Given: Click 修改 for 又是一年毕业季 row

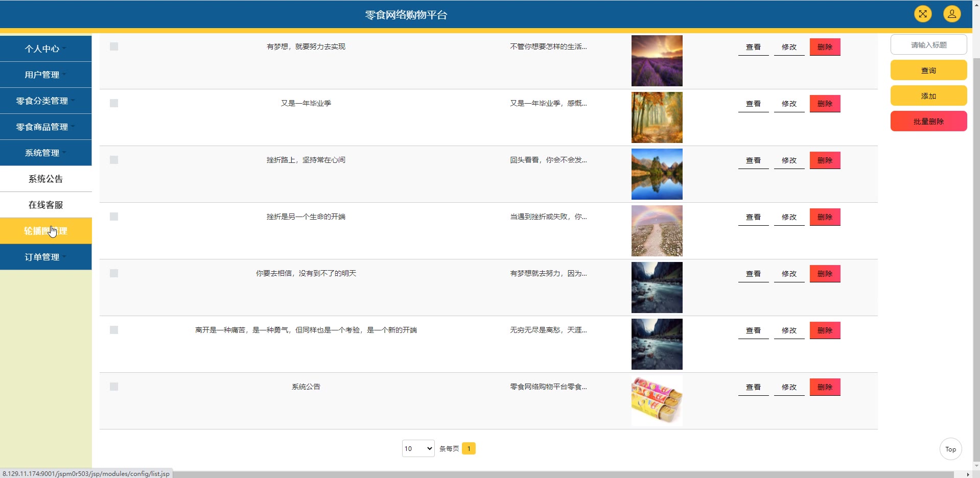Looking at the screenshot, I should (789, 104).
